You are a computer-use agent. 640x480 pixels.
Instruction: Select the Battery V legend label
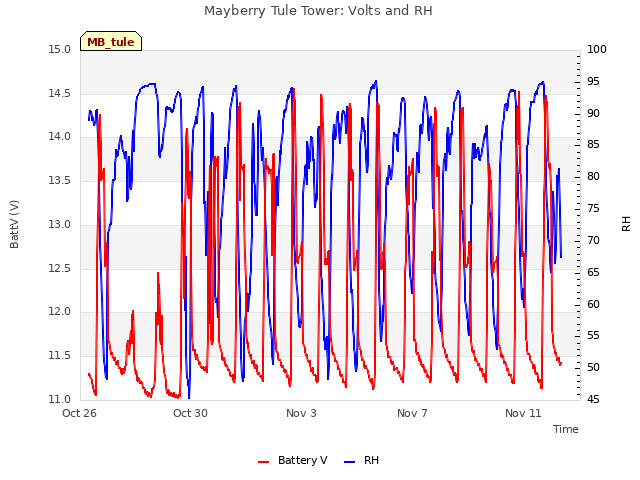point(302,460)
